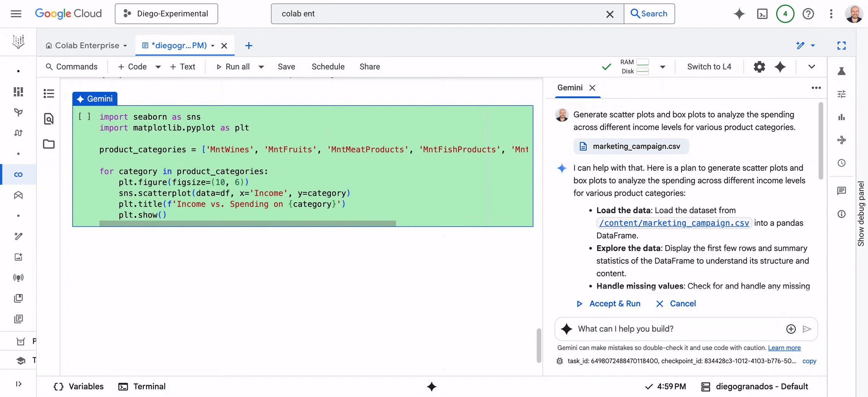Click Save in notebook toolbar
This screenshot has height=397, width=868.
[286, 67]
